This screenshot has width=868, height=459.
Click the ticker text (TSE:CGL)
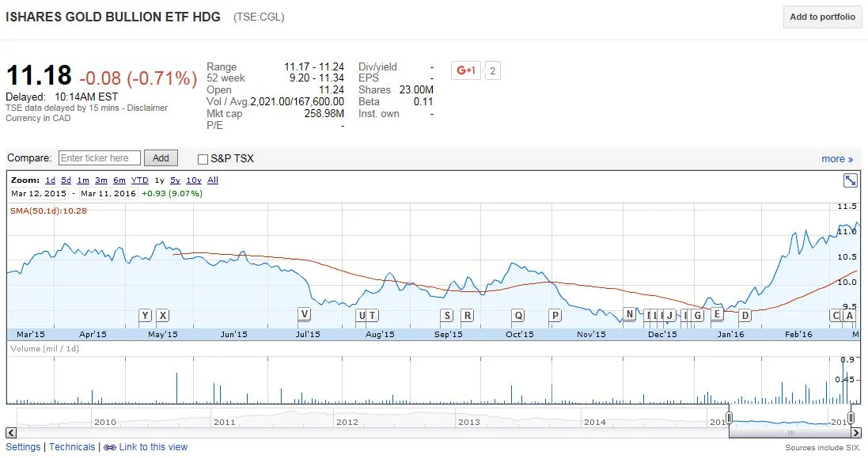point(259,17)
